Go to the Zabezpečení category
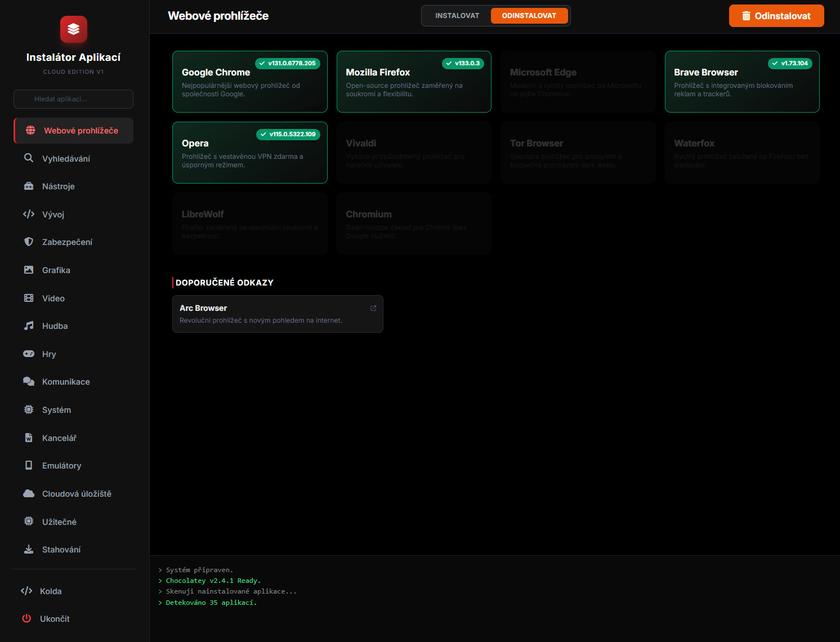 pos(73,242)
